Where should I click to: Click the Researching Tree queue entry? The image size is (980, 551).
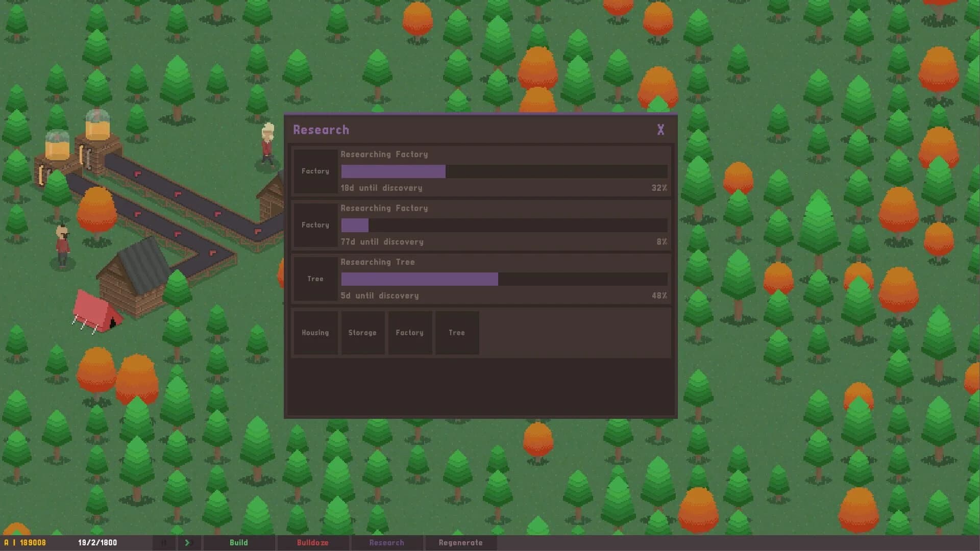[480, 279]
